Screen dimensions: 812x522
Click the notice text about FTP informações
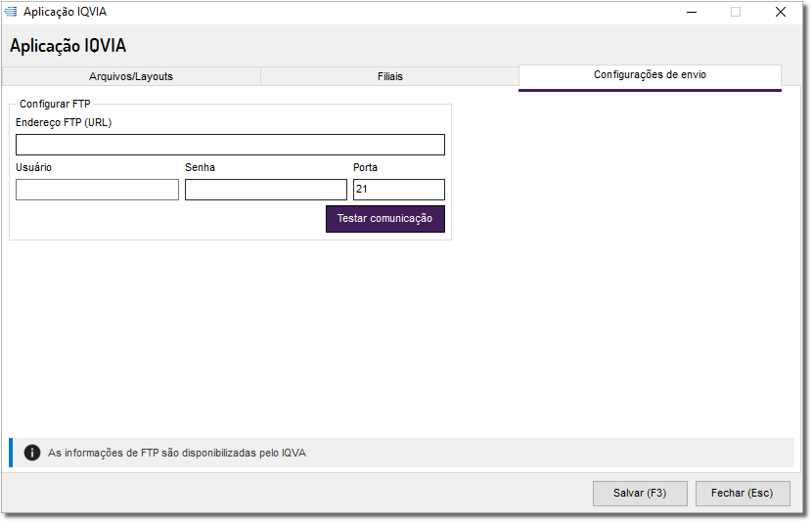177,454
